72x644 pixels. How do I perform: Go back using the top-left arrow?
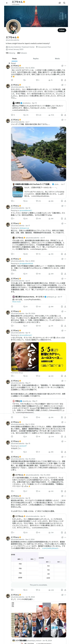pos(7,3)
